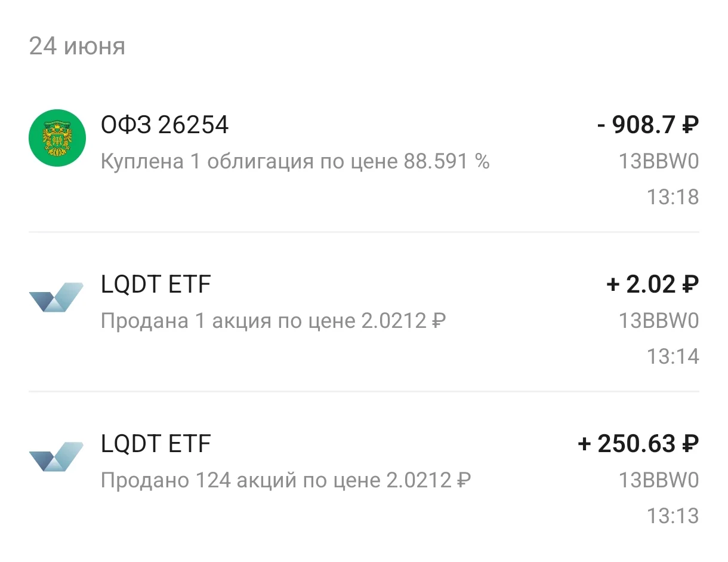Tap the 13:13 timestamp
The image size is (728, 562).
click(673, 516)
